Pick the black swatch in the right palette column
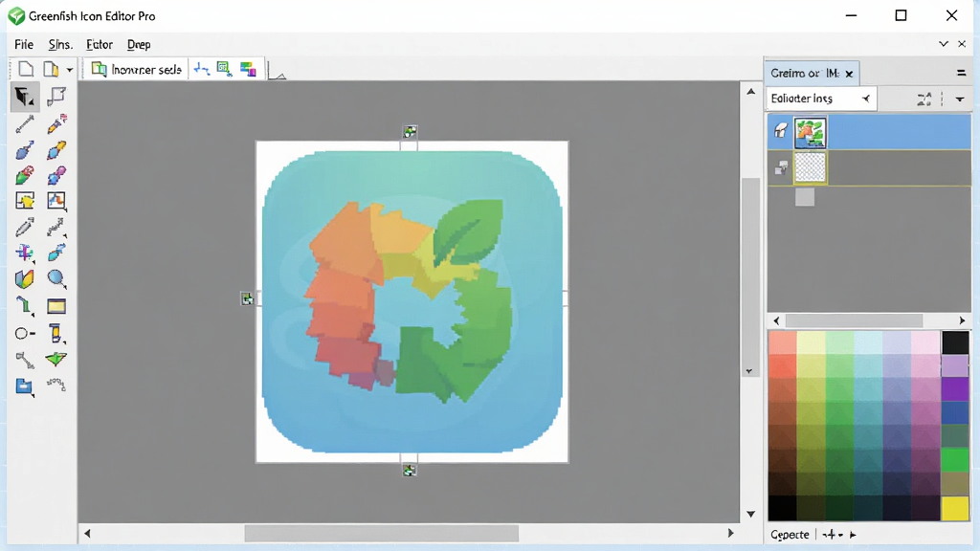Screen dimensions: 980x551 click(955, 342)
